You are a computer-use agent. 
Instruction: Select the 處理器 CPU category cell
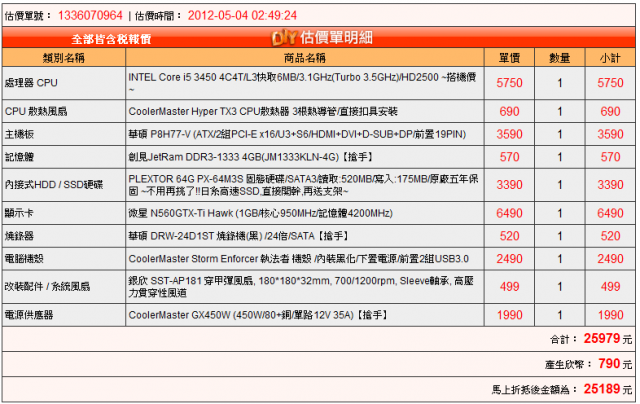point(64,83)
